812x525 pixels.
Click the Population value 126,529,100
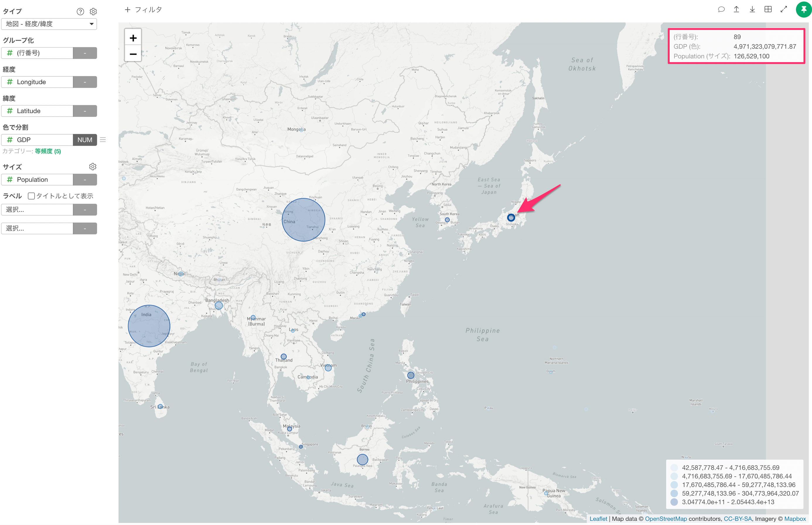[x=751, y=56]
